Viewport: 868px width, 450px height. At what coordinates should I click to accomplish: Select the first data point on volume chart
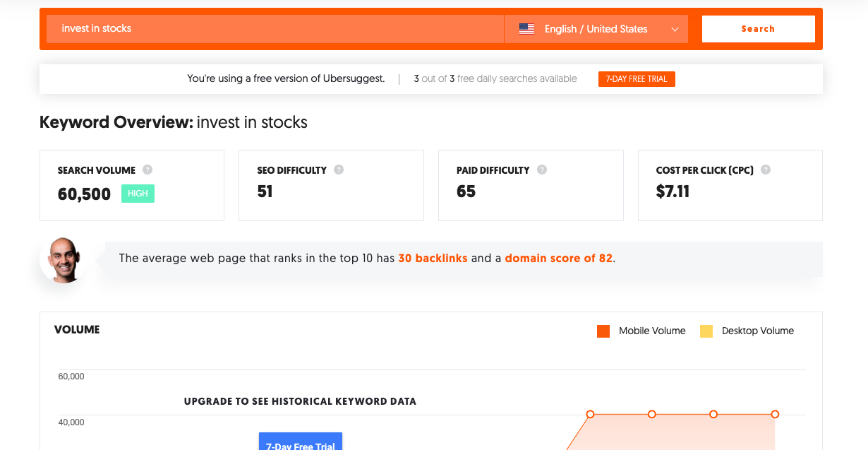click(x=591, y=414)
